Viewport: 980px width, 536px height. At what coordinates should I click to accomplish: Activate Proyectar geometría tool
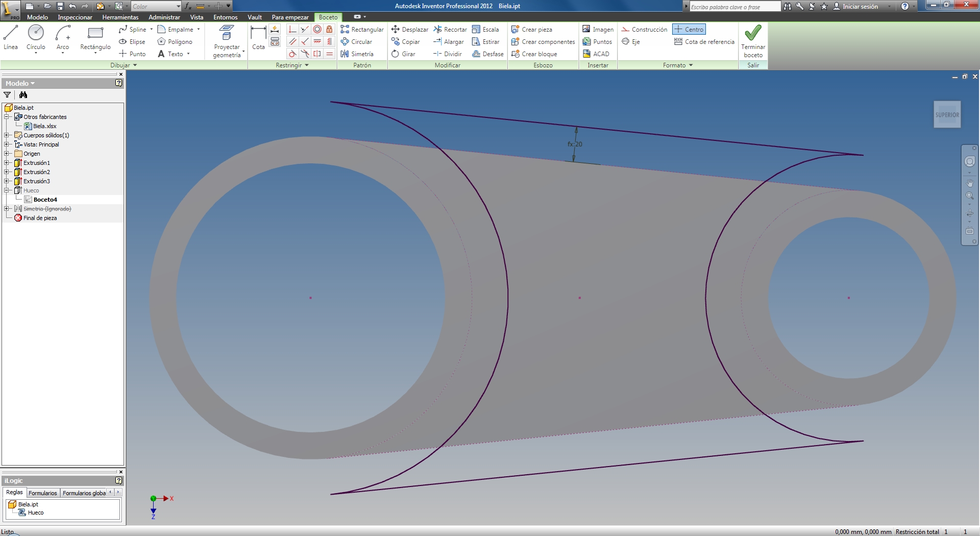click(227, 41)
